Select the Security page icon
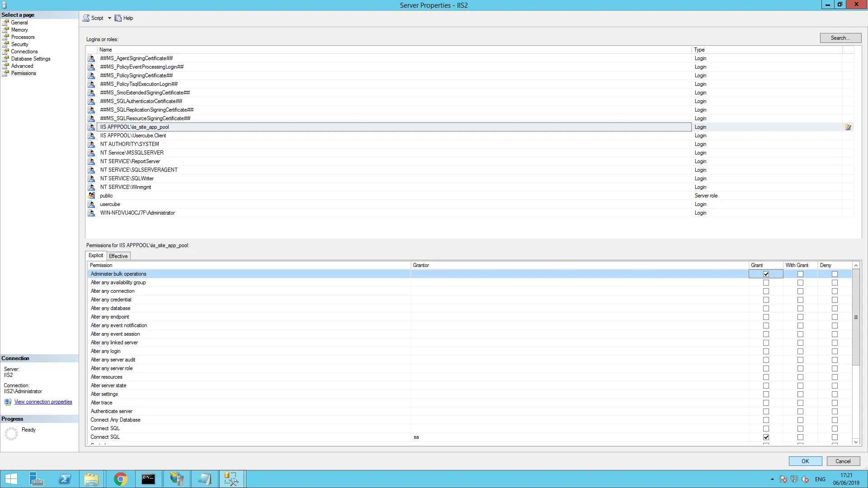 click(x=6, y=44)
